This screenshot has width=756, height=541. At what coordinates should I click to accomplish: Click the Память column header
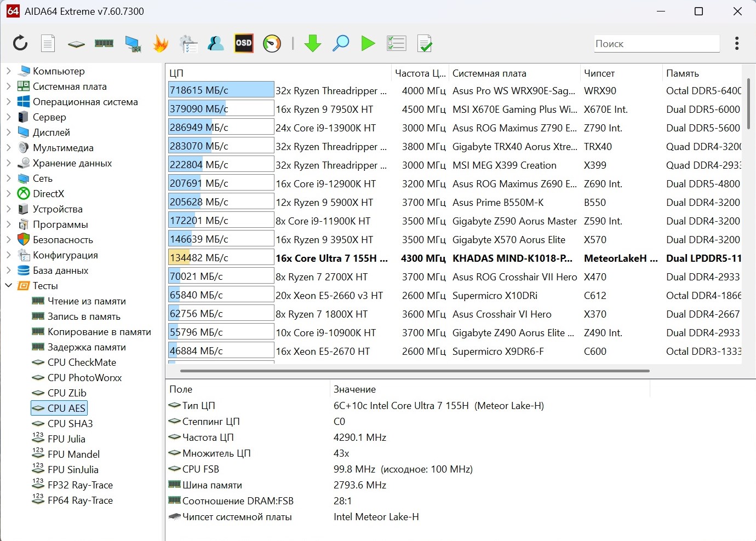[x=683, y=73]
